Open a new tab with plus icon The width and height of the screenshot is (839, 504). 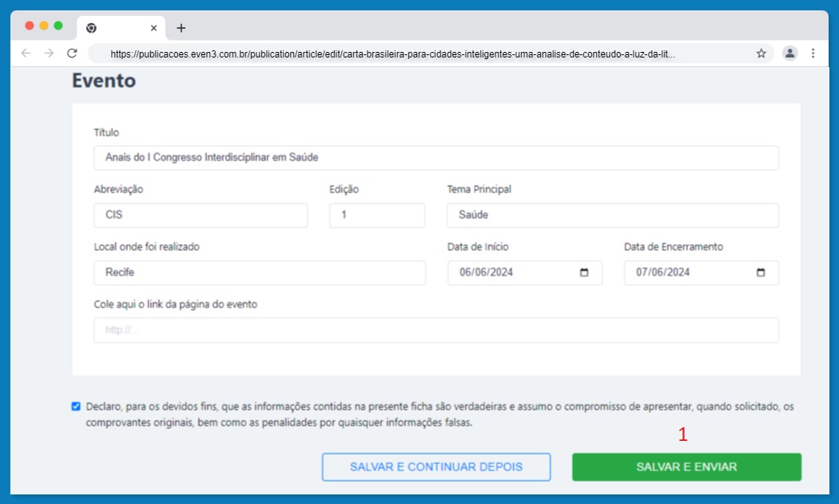pos(181,28)
